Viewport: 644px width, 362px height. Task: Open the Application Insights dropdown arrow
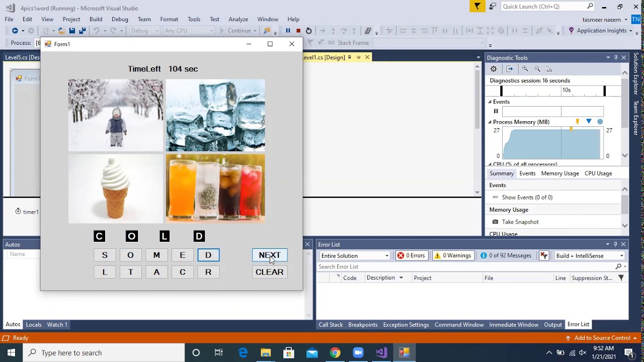pyautogui.click(x=630, y=31)
